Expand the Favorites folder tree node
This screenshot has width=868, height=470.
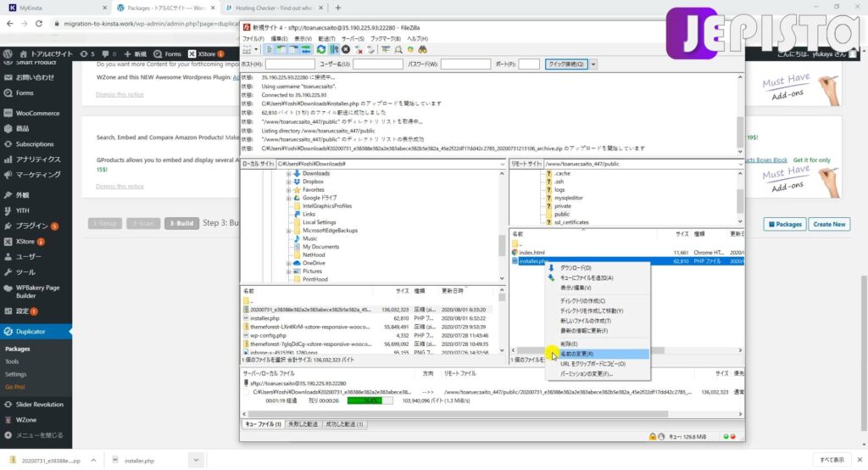288,189
